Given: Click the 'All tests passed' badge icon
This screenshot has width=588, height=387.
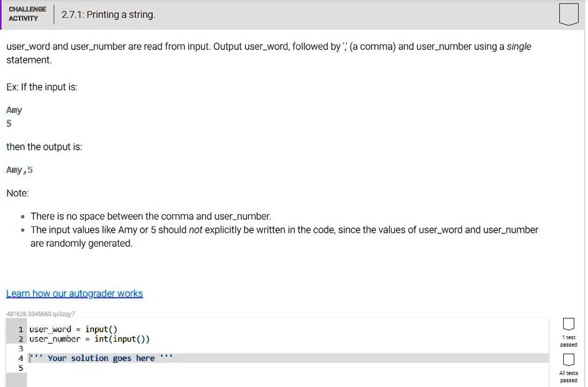Looking at the screenshot, I should [568, 359].
